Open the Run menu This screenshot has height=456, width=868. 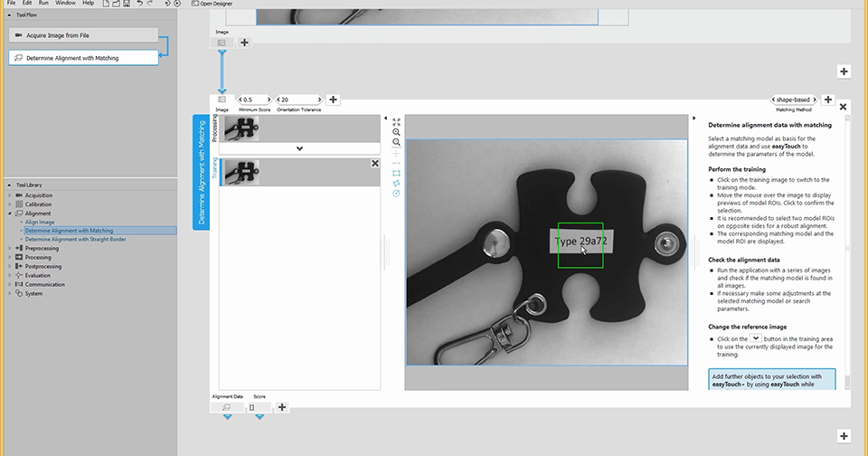click(x=43, y=3)
